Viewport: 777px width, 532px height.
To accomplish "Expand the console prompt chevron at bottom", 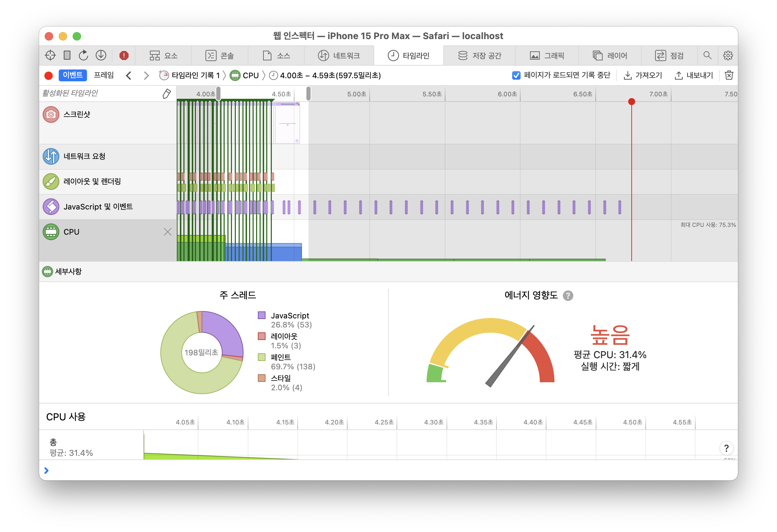I will [x=46, y=471].
